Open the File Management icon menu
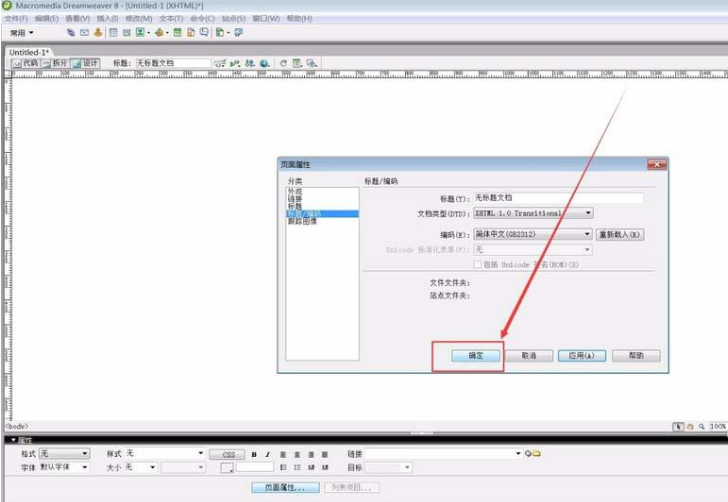 click(250, 63)
